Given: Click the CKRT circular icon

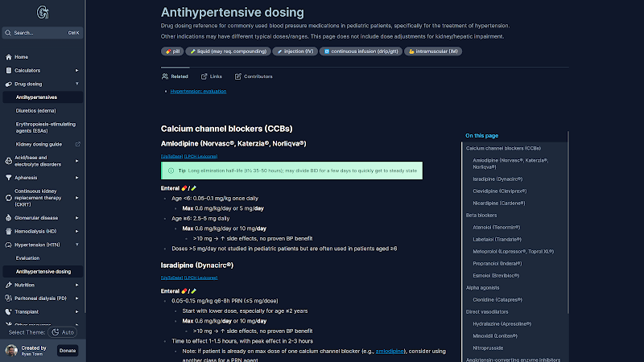Looking at the screenshot, I should (x=9, y=198).
